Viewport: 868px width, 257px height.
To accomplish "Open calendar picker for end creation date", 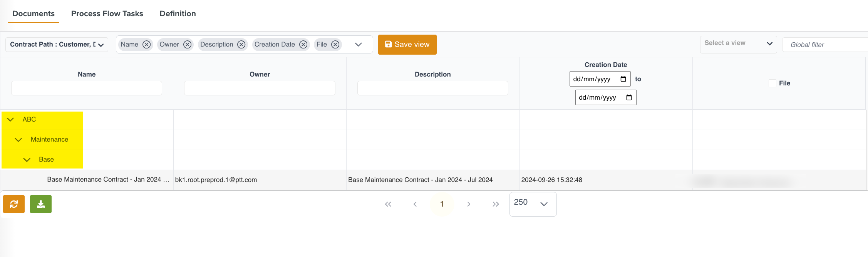I will coord(629,97).
